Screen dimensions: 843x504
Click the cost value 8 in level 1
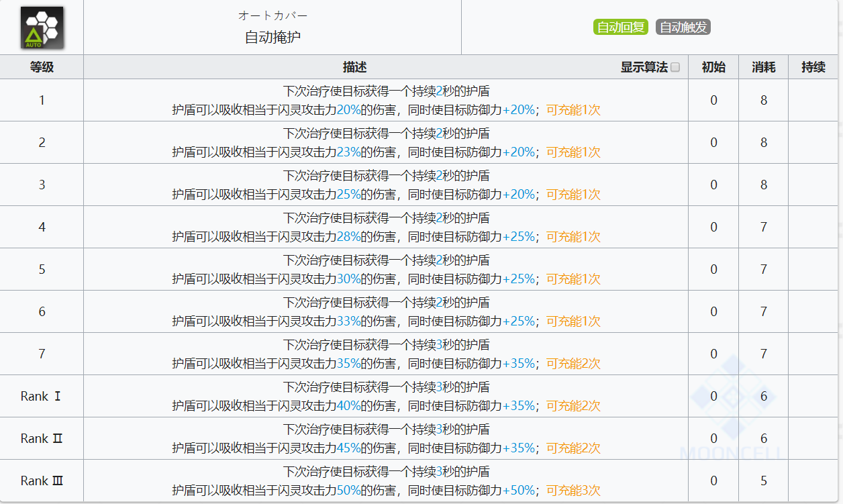click(x=764, y=101)
